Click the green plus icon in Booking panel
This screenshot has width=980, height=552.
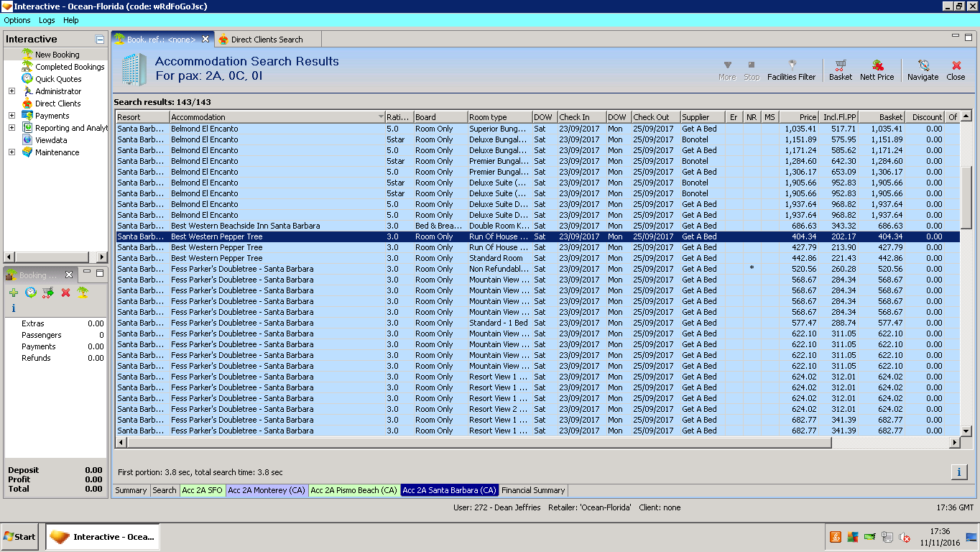coord(14,293)
